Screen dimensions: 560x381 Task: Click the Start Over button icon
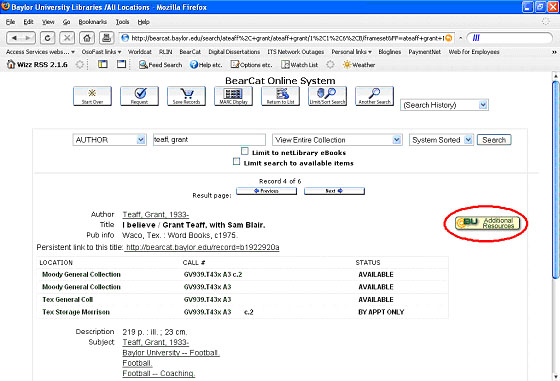pos(92,96)
